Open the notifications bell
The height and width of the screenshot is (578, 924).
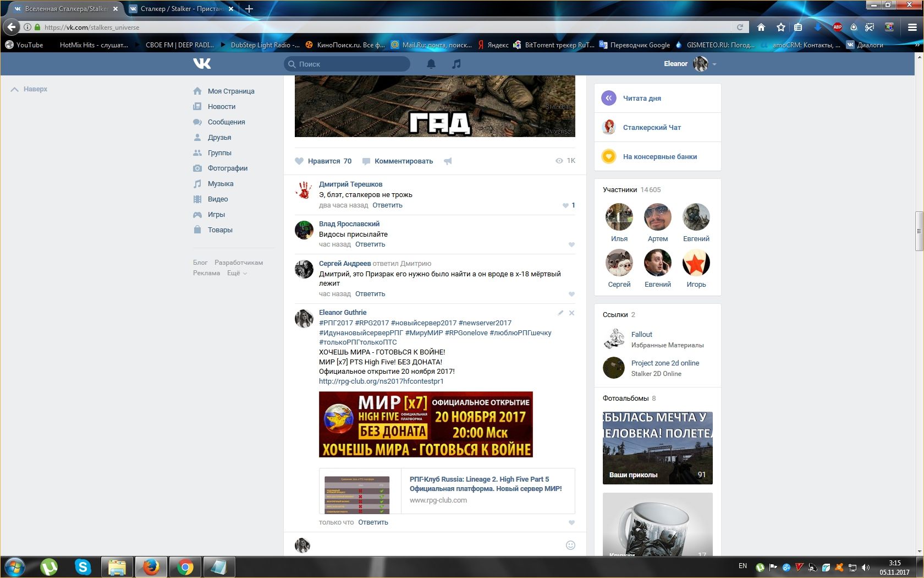[431, 64]
